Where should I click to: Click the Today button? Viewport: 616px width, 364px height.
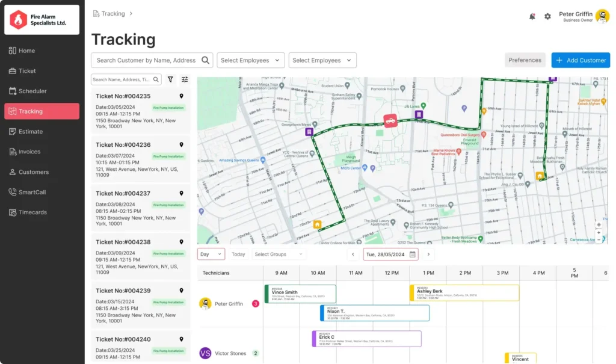point(238,254)
